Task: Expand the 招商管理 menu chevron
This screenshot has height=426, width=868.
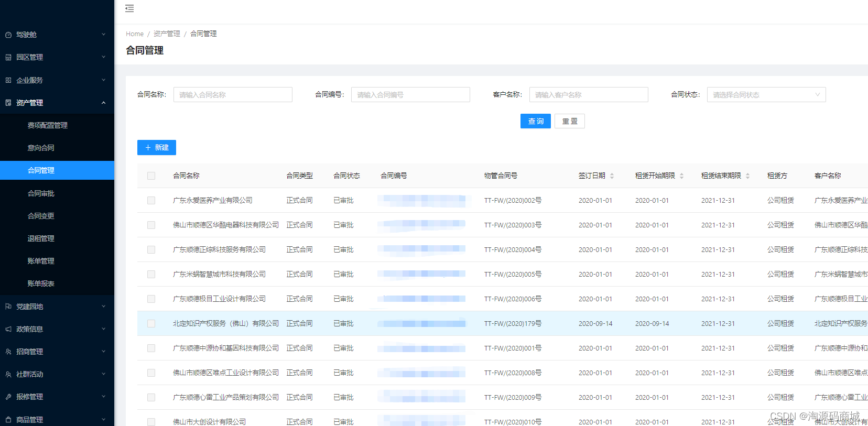Action: 103,352
